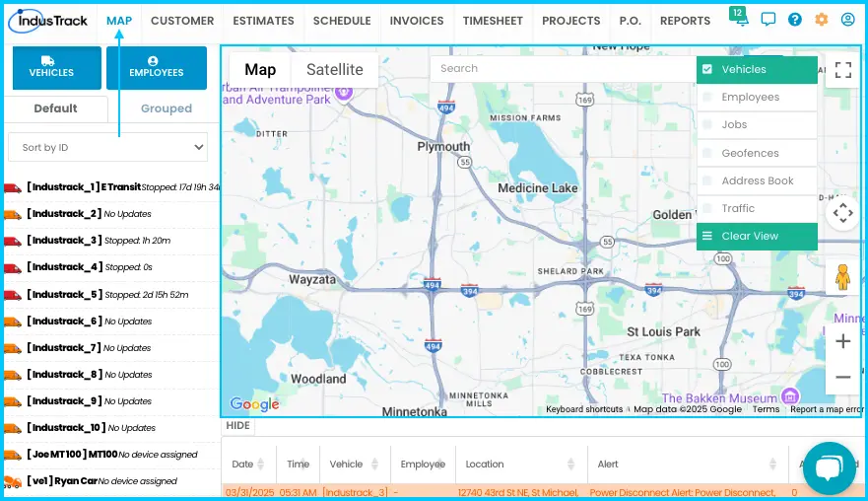Select the Industrack_7 No Updates row

pyautogui.click(x=110, y=348)
